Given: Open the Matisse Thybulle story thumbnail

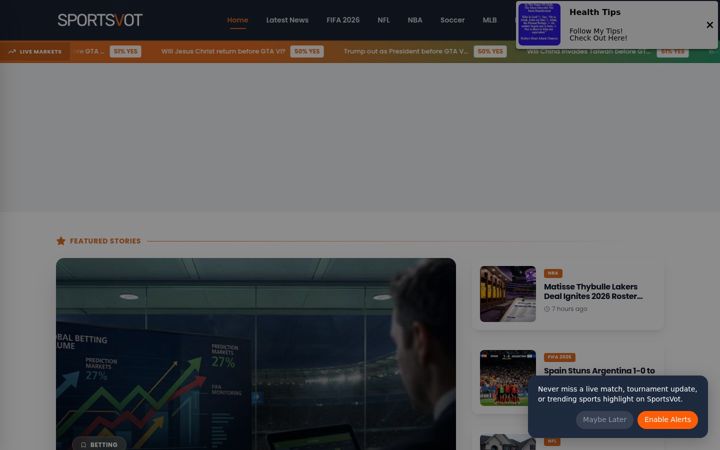Looking at the screenshot, I should coord(508,294).
